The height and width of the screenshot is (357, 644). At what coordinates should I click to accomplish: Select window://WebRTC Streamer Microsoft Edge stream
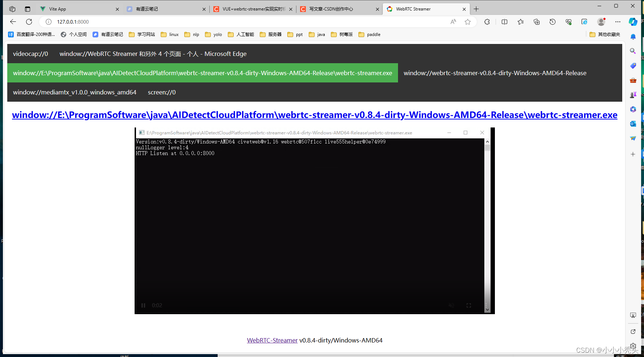click(x=153, y=54)
